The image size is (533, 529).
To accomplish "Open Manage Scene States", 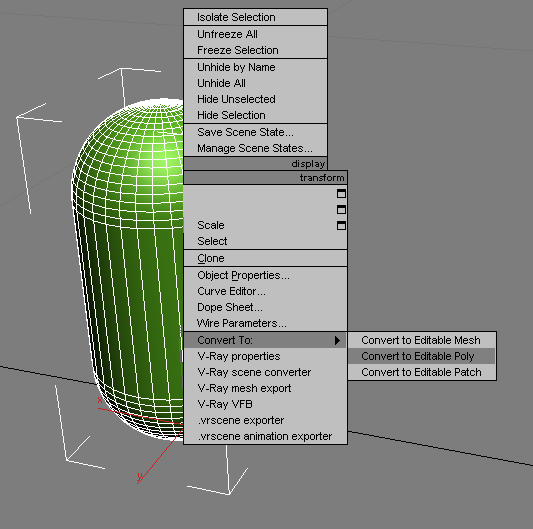I will pos(255,148).
